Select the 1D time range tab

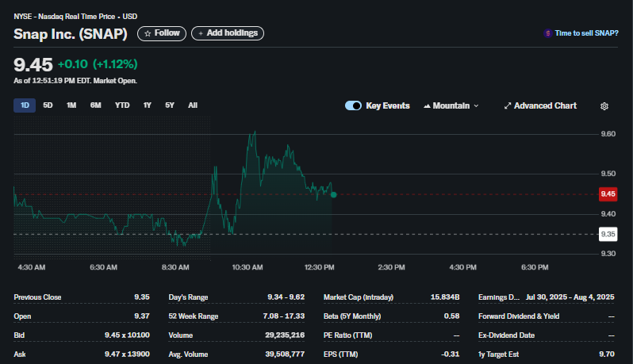25,105
